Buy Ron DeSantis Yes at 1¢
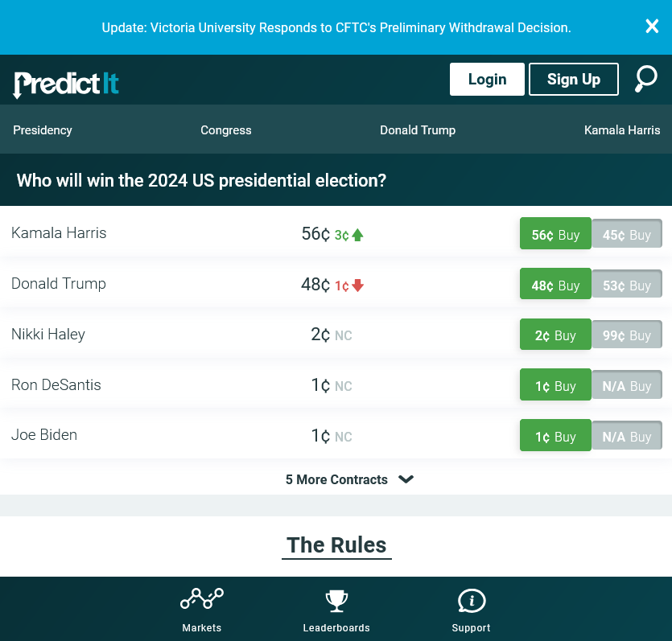The height and width of the screenshot is (641, 672). 555,385
